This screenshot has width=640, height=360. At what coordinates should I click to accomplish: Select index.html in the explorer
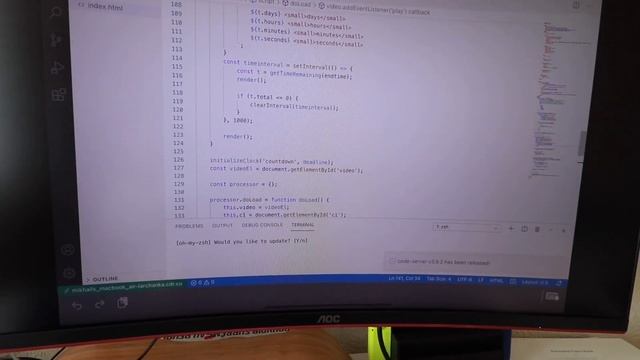click(105, 6)
